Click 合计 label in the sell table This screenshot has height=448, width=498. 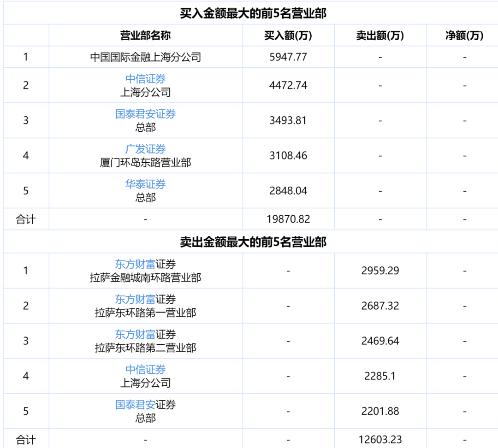tap(26, 440)
